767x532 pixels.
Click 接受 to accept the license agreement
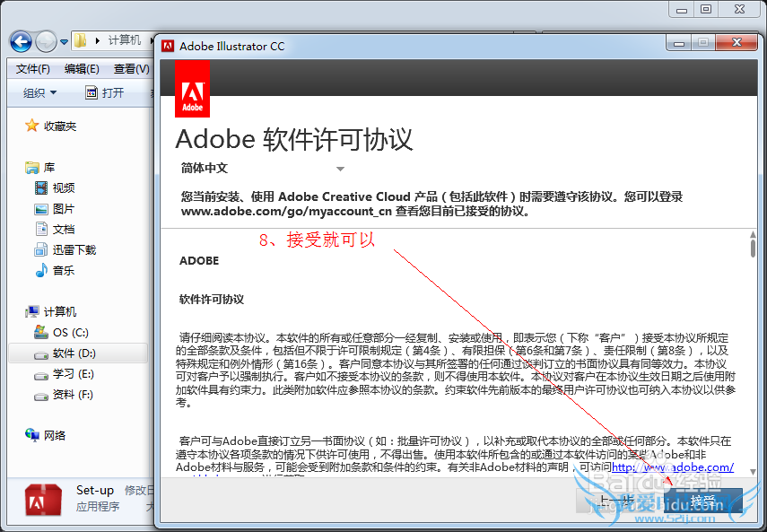tap(703, 501)
